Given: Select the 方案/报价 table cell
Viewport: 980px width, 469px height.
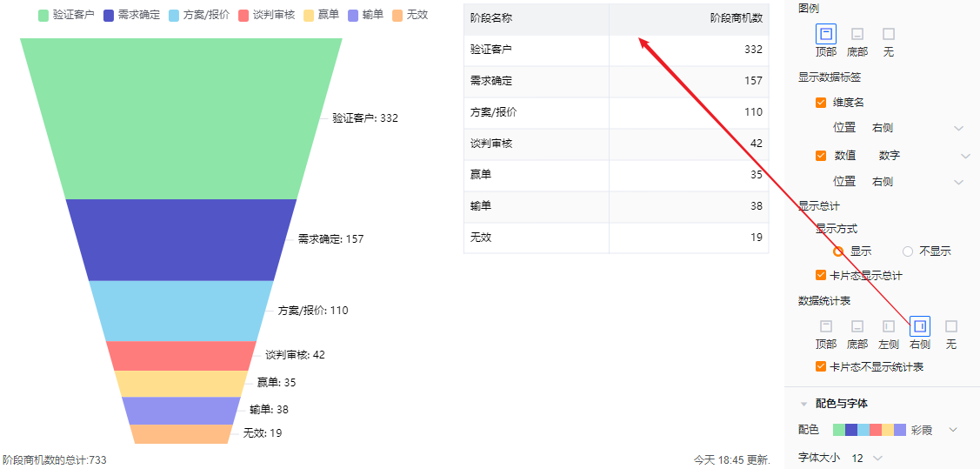Looking at the screenshot, I should tap(537, 112).
